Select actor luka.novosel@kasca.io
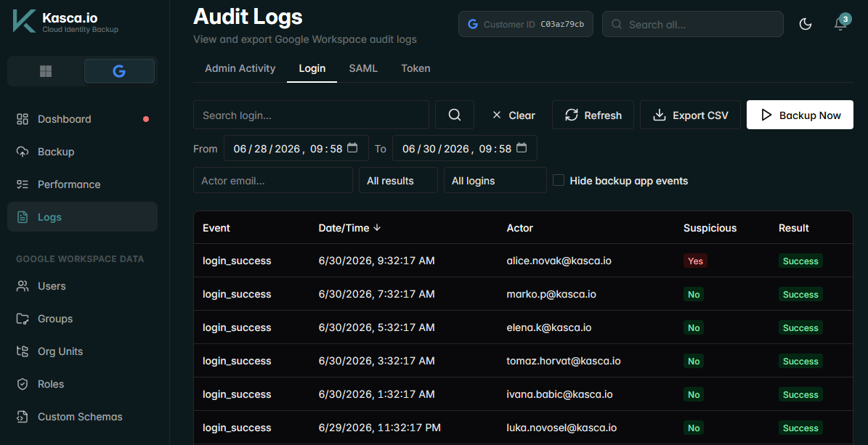 (x=562, y=428)
